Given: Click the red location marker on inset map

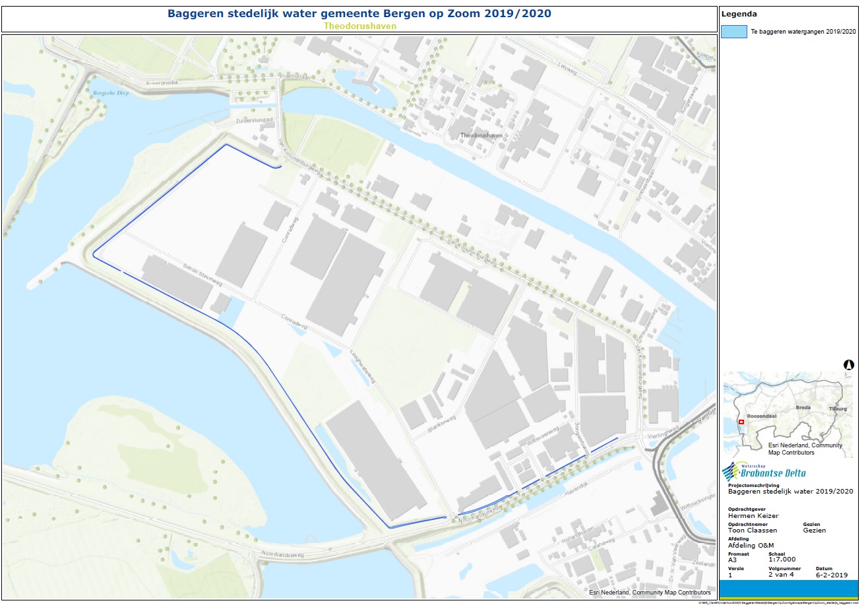Looking at the screenshot, I should 741,422.
